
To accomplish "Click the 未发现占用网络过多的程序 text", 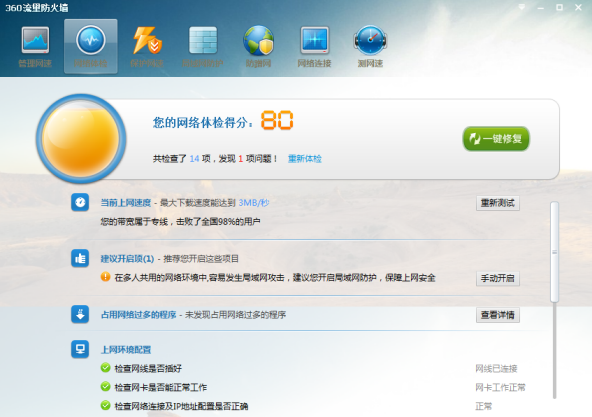I will click(x=235, y=315).
